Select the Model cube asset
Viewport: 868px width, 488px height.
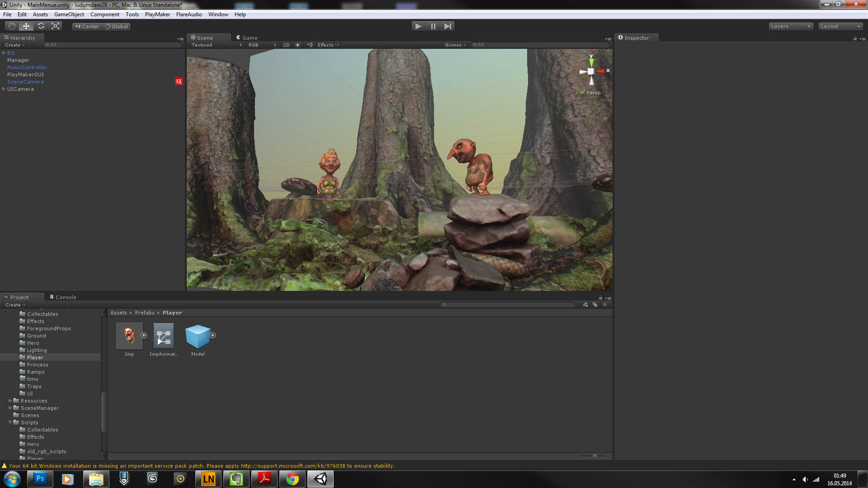(198, 336)
